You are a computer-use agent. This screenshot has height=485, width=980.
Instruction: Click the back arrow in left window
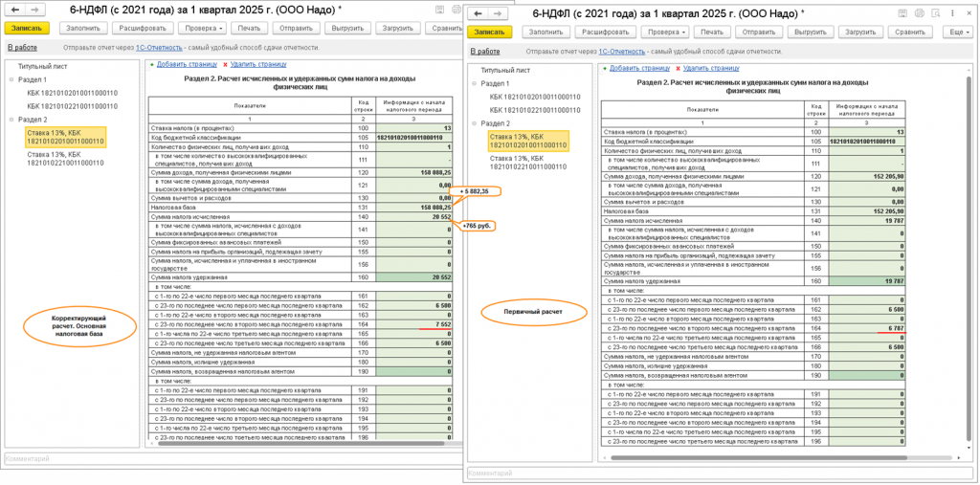16,10
